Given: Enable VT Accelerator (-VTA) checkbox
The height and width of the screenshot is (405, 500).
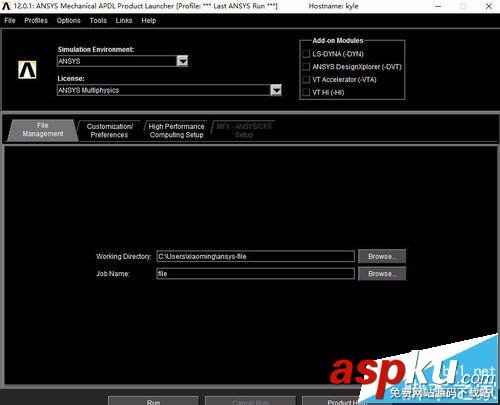Looking at the screenshot, I should coord(306,80).
